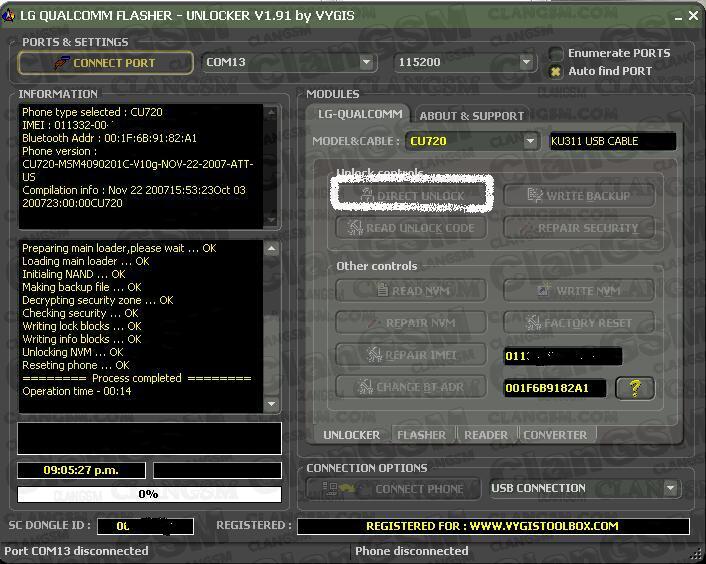Click the CONNECT PHONE button
706x564 pixels.
pyautogui.click(x=394, y=489)
